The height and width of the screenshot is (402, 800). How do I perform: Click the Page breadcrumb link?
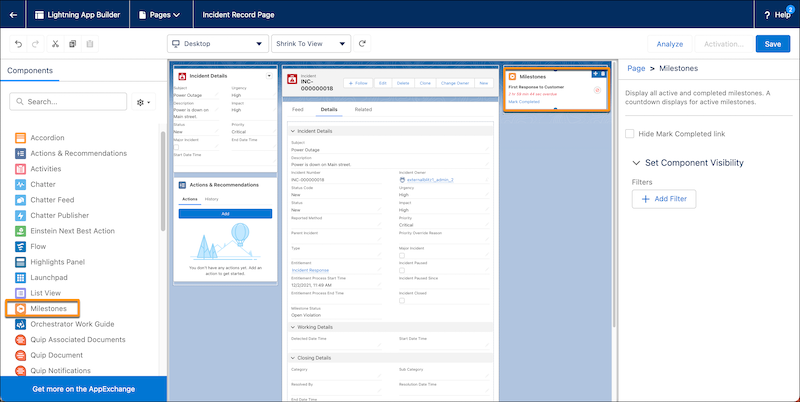[x=636, y=68]
